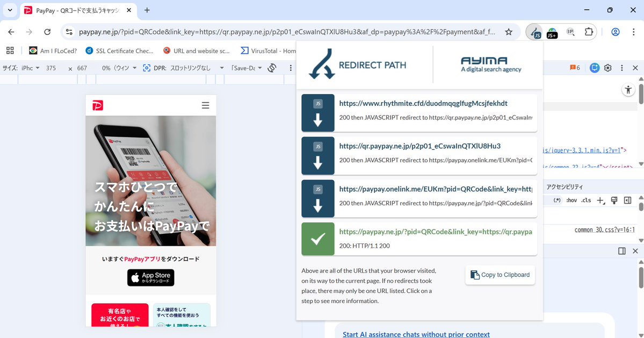Open the zoom percentage dropdown
The width and height of the screenshot is (644, 338).
coord(119,68)
